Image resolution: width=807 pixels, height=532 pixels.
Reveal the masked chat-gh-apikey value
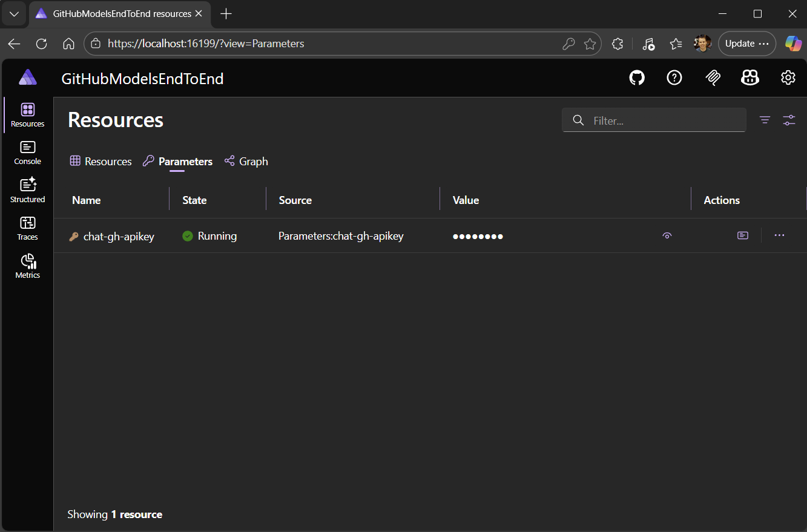[x=667, y=235]
